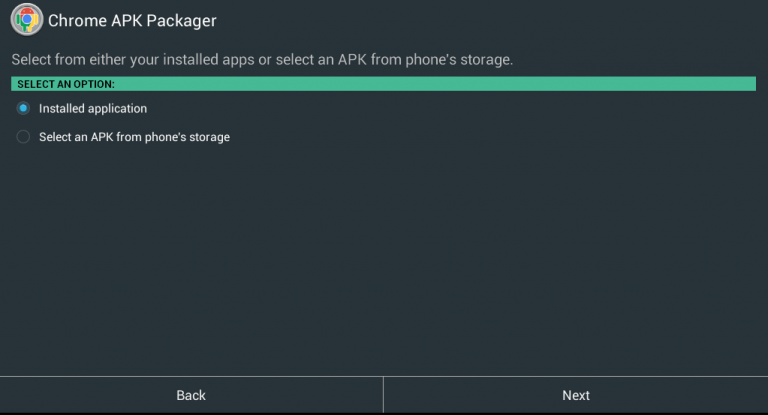Tap the word "Chrome" in the title bar
768x415 pixels.
pyautogui.click(x=74, y=20)
